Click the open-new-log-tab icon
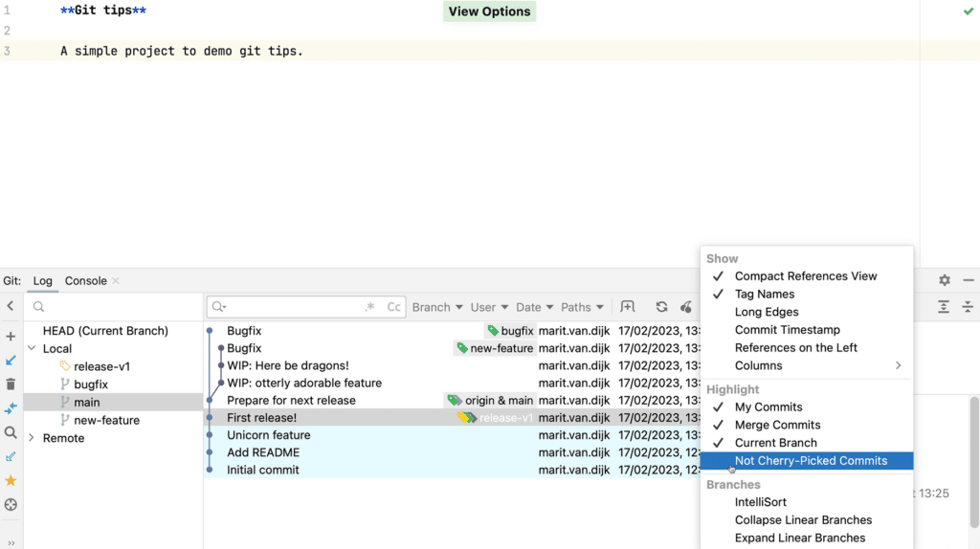This screenshot has width=980, height=549. point(627,307)
